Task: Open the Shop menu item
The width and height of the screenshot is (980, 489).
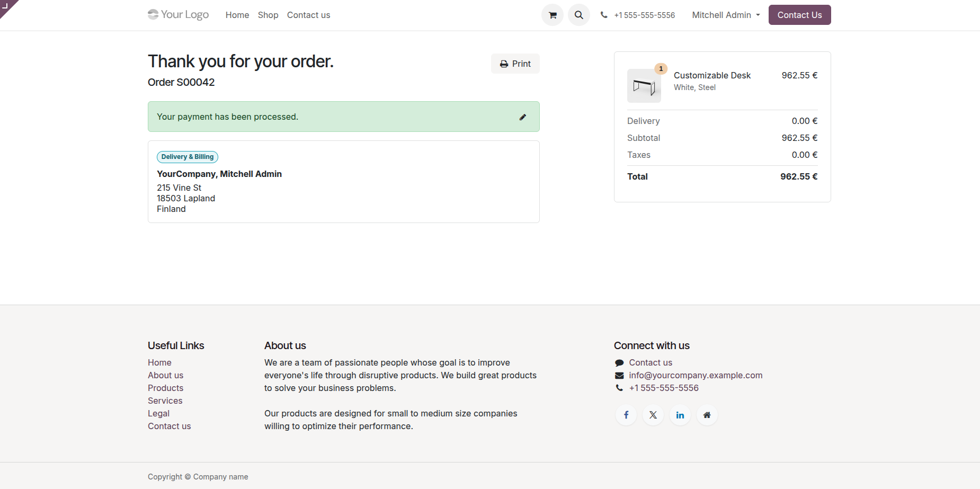Action: tap(268, 15)
